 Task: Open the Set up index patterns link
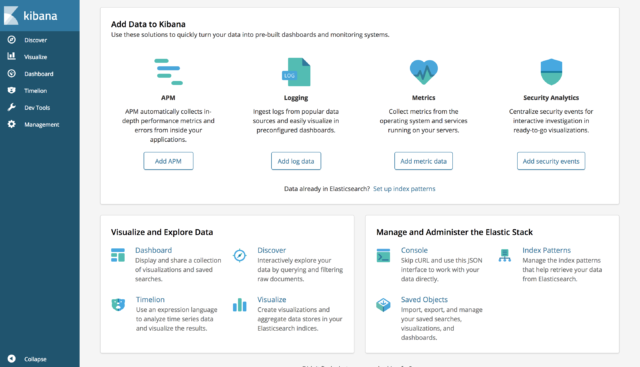(x=404, y=189)
